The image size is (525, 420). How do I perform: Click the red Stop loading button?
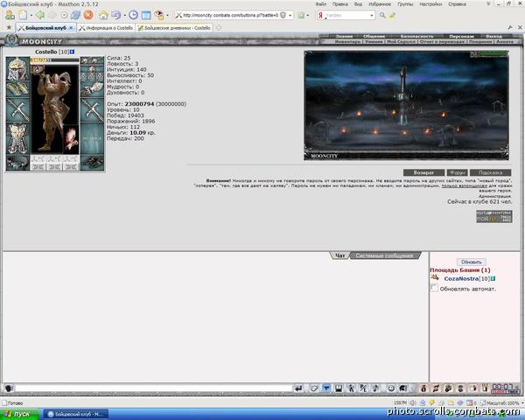pos(88,15)
